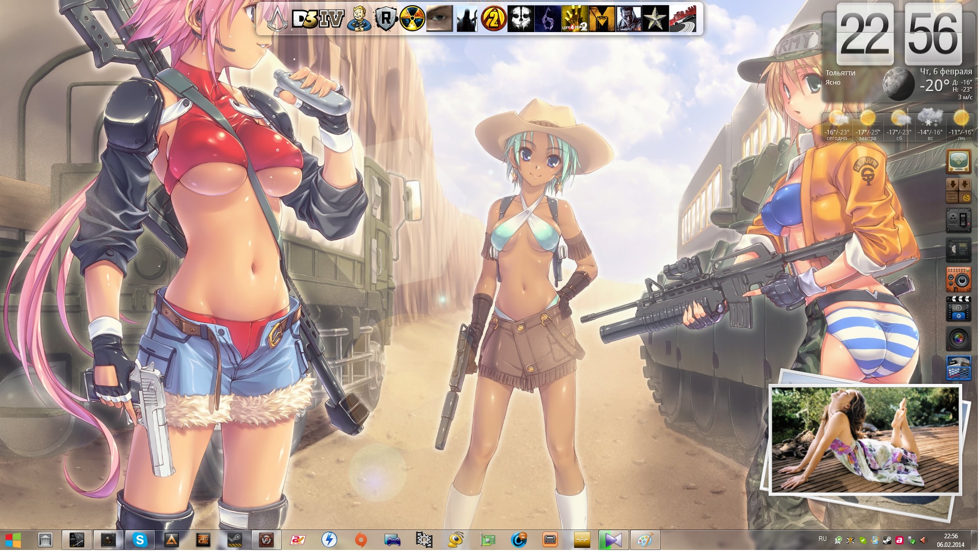Open the red 'a' tray icon
The width and height of the screenshot is (980, 552).
pos(901,541)
